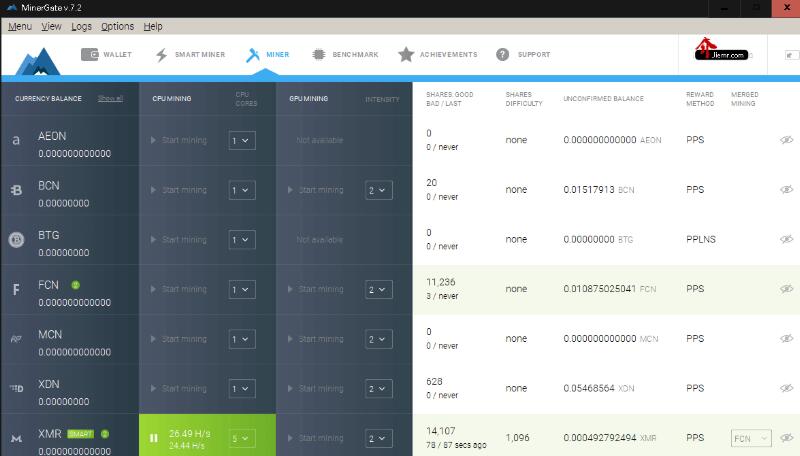The width and height of the screenshot is (800, 456).
Task: Toggle visibility eye for BCN row
Action: click(786, 189)
